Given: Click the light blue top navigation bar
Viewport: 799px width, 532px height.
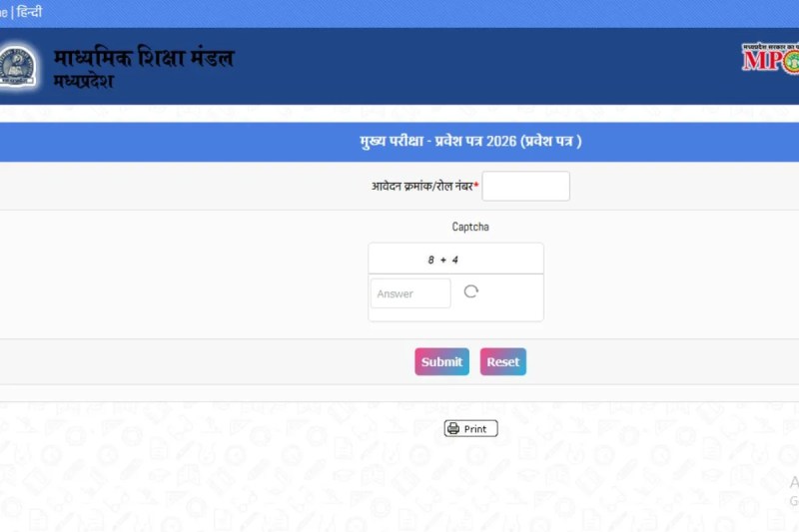Looking at the screenshot, I should pos(399,13).
